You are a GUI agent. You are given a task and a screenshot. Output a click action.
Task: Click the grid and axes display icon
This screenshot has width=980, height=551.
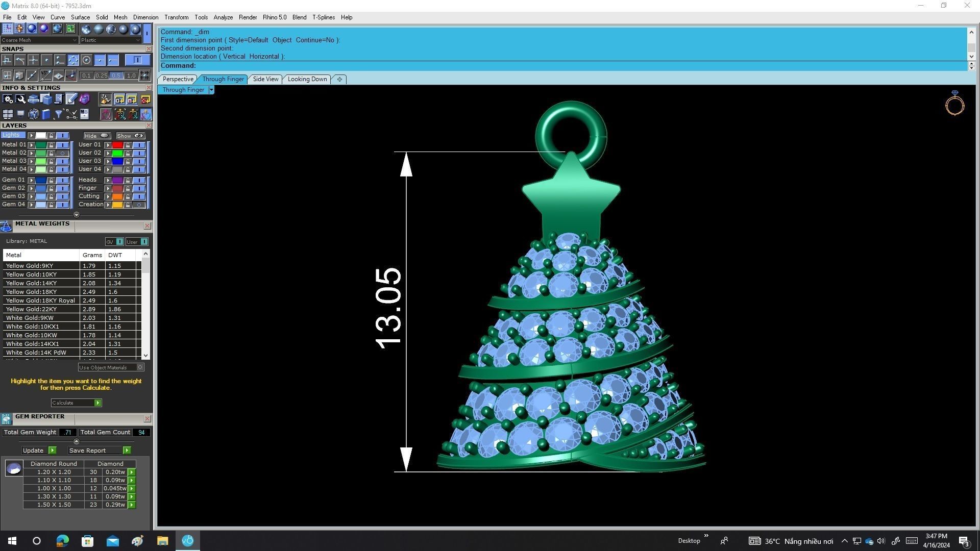pyautogui.click(x=8, y=29)
